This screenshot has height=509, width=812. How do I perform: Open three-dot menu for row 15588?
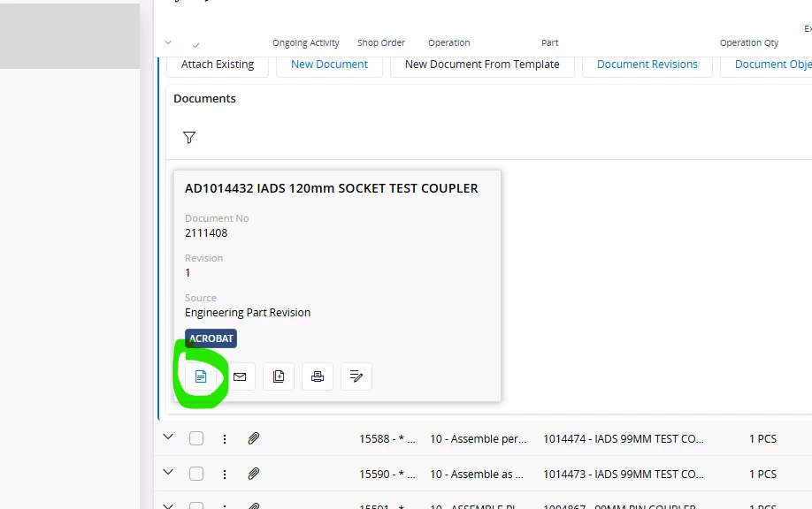click(225, 439)
